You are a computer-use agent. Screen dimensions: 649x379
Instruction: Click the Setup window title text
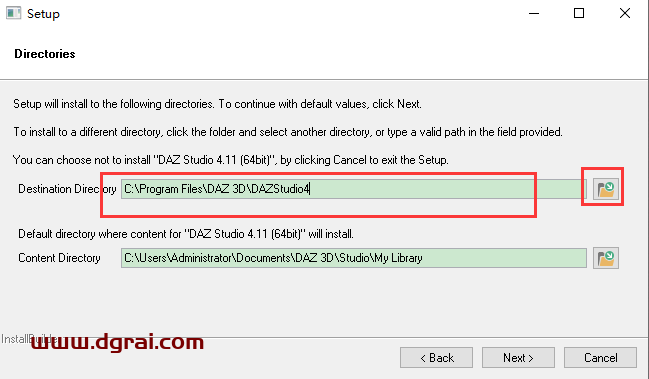pos(43,14)
